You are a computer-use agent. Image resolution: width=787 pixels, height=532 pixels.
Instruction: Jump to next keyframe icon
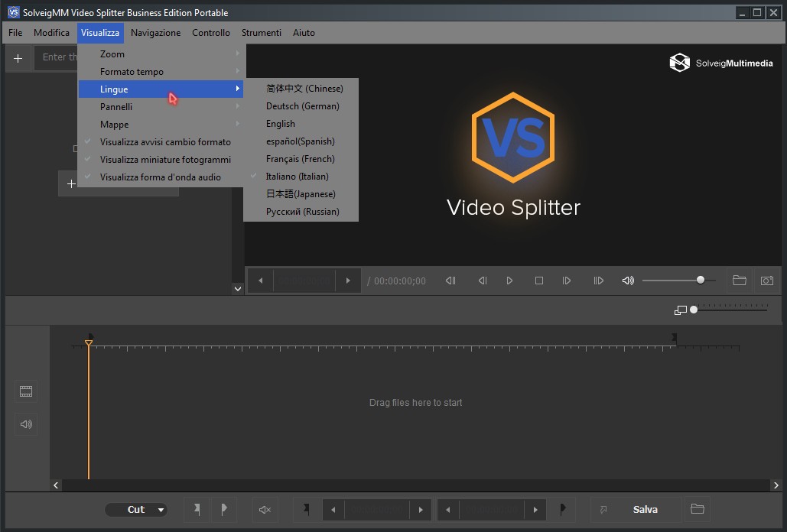[x=598, y=281]
